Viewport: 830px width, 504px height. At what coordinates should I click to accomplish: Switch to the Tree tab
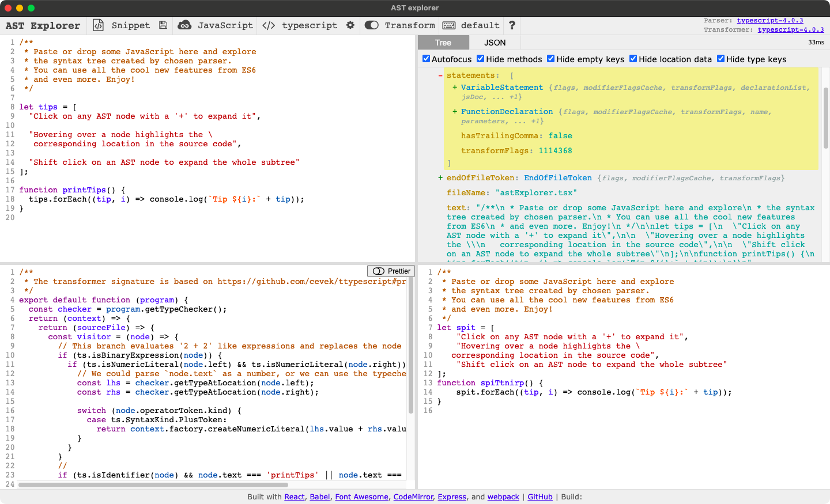[x=443, y=43]
